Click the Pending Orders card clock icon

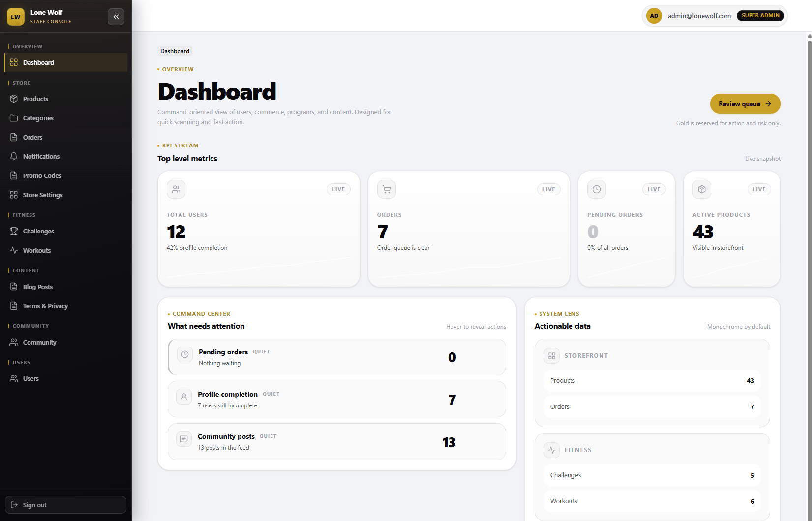pos(597,189)
